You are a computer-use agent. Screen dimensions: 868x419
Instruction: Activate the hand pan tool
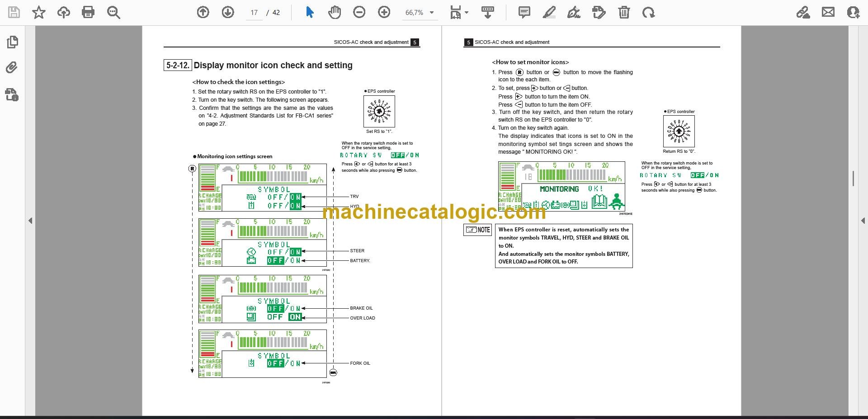[x=335, y=12]
